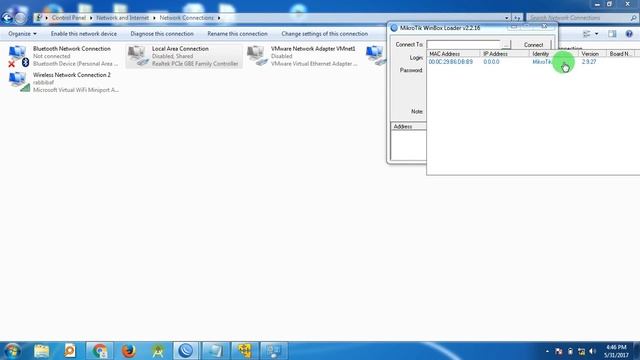
Task: Launch Firefox from the taskbar
Action: point(129,351)
